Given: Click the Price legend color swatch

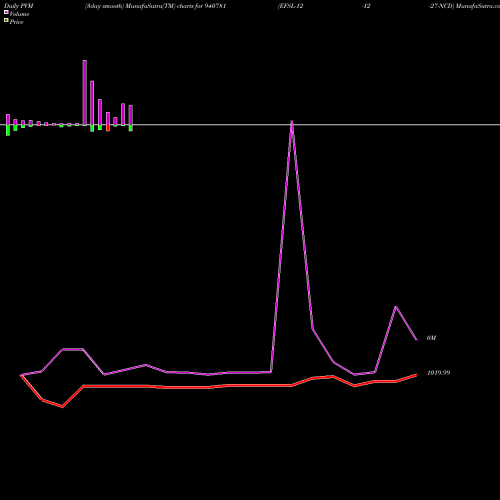Looking at the screenshot, I should click(6, 20).
